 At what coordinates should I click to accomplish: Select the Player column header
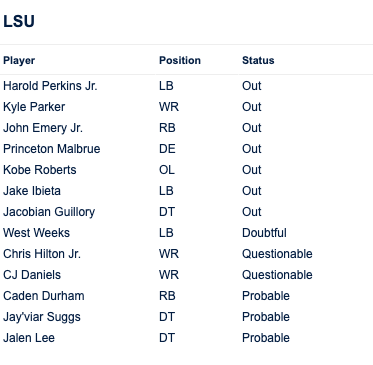[x=19, y=60]
